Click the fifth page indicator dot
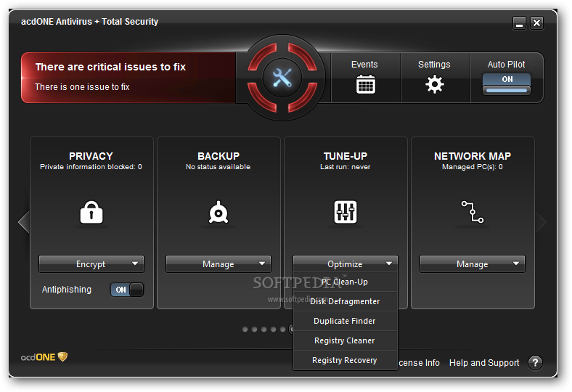572x392 pixels. point(282,330)
